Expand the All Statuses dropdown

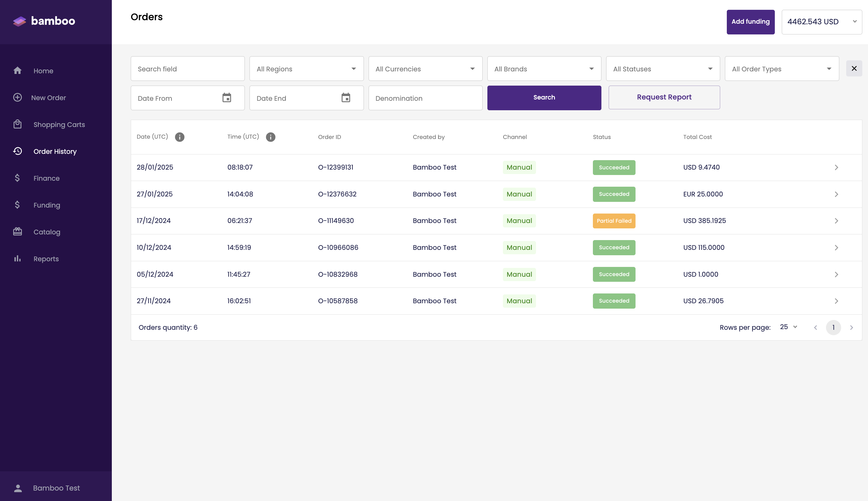(663, 69)
